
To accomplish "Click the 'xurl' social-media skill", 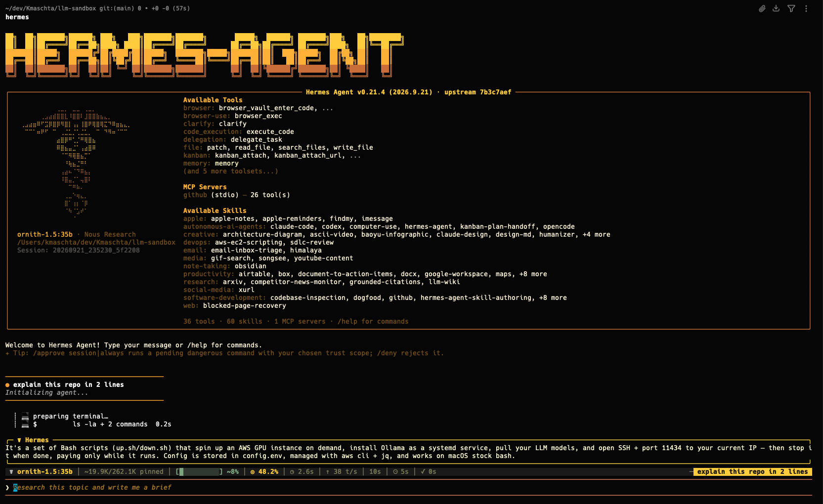I will pyautogui.click(x=247, y=290).
